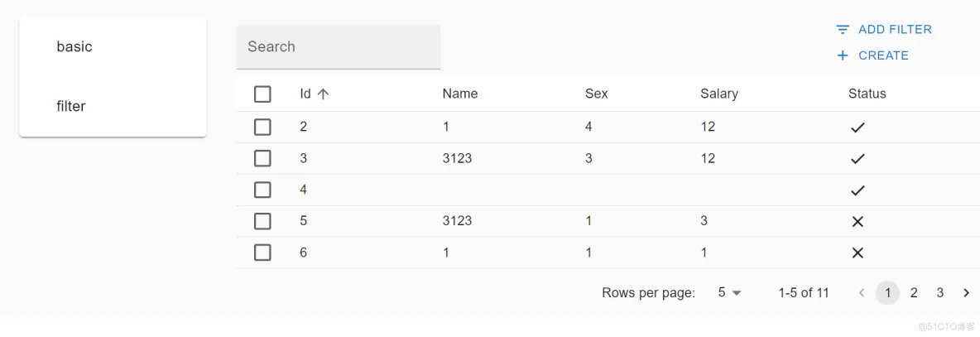
Task: Open the filter menu item
Action: 71,106
